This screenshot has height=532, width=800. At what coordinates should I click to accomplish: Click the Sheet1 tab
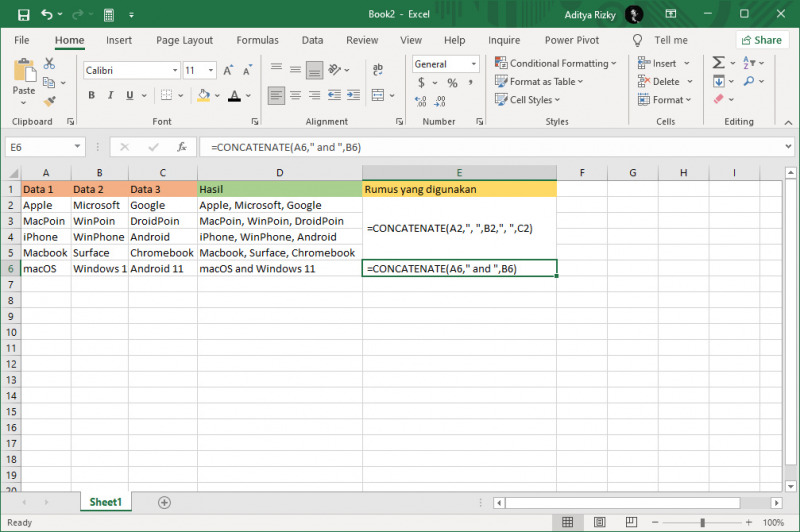[106, 502]
